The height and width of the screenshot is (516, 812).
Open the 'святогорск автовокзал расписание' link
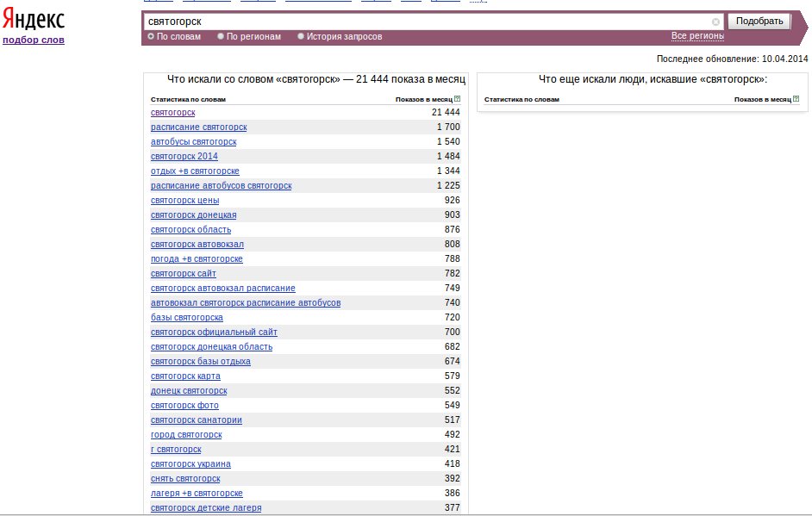(223, 289)
